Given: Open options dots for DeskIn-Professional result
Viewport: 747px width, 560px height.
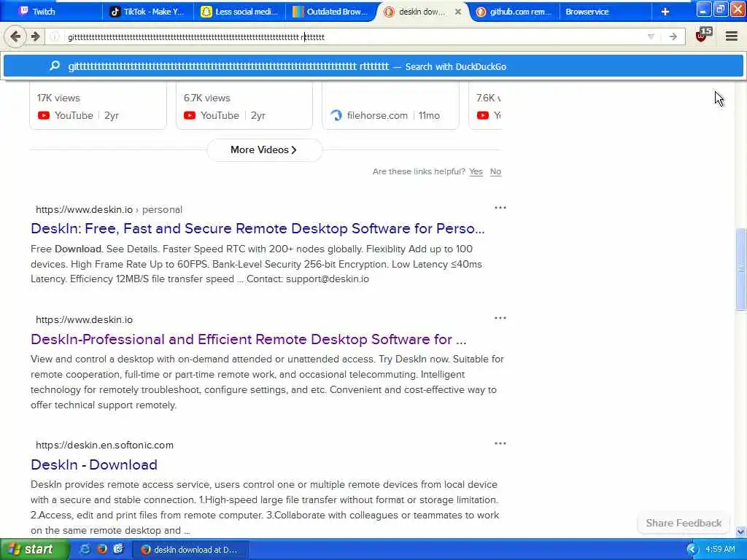Looking at the screenshot, I should pyautogui.click(x=500, y=318).
